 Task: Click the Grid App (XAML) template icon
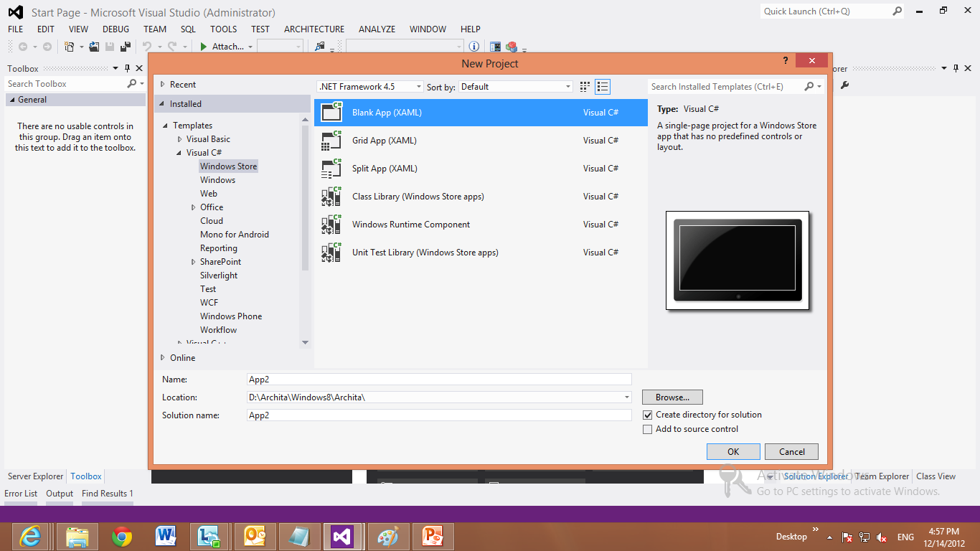(x=331, y=140)
